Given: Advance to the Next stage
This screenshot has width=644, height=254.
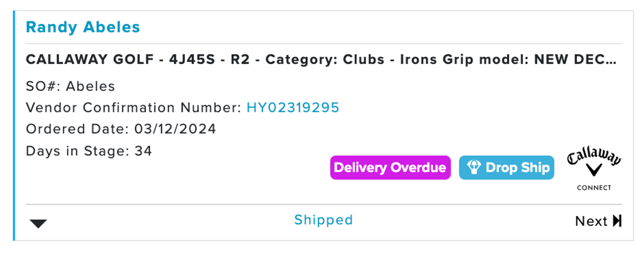Looking at the screenshot, I should tap(598, 221).
